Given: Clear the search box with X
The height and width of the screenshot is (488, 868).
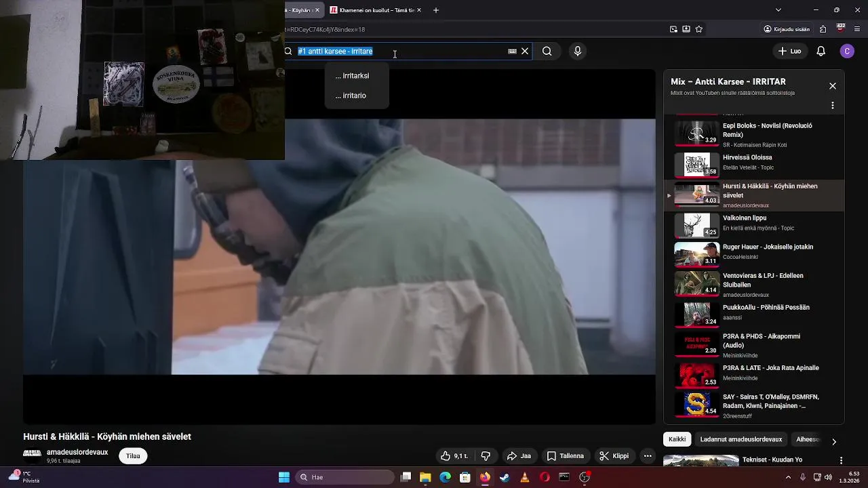Looking at the screenshot, I should (x=525, y=52).
